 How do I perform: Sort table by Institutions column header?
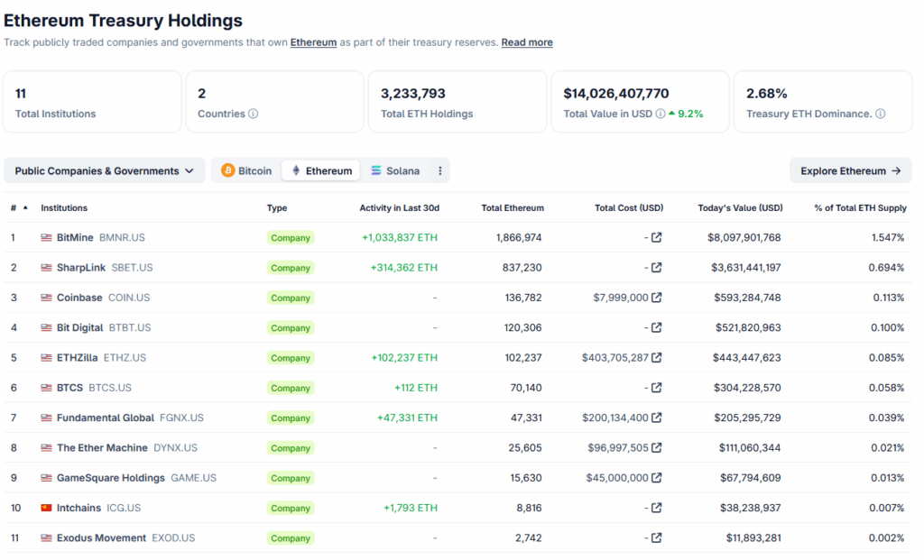(x=64, y=208)
